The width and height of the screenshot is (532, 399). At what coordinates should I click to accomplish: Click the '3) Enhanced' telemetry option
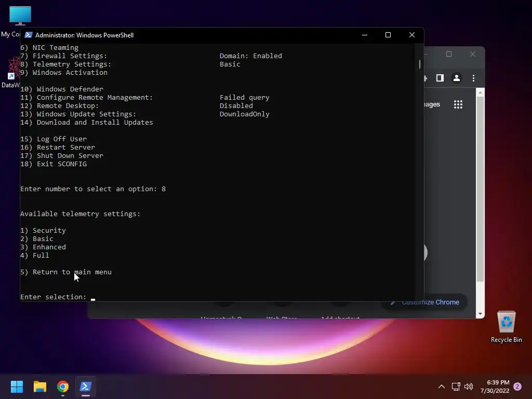click(x=43, y=247)
